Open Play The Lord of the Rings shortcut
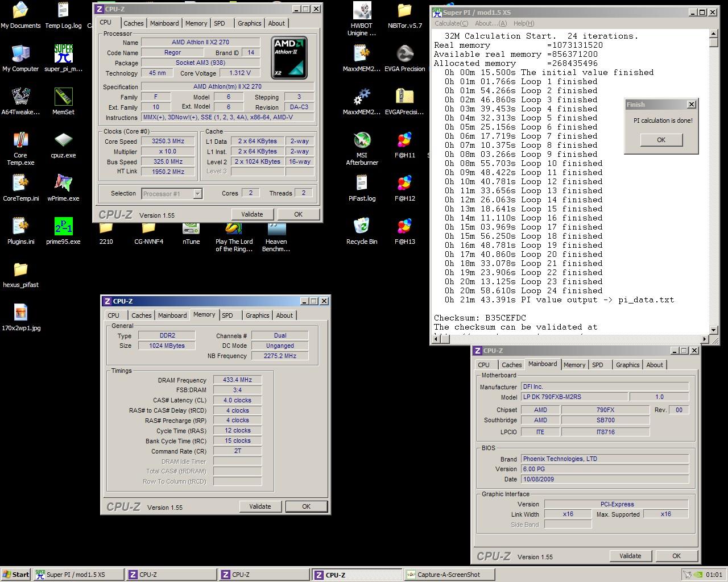The image size is (728, 582). pos(234,238)
